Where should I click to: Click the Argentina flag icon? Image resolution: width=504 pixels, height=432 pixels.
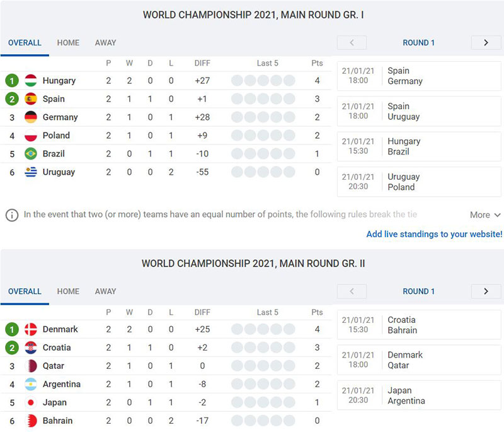(31, 384)
